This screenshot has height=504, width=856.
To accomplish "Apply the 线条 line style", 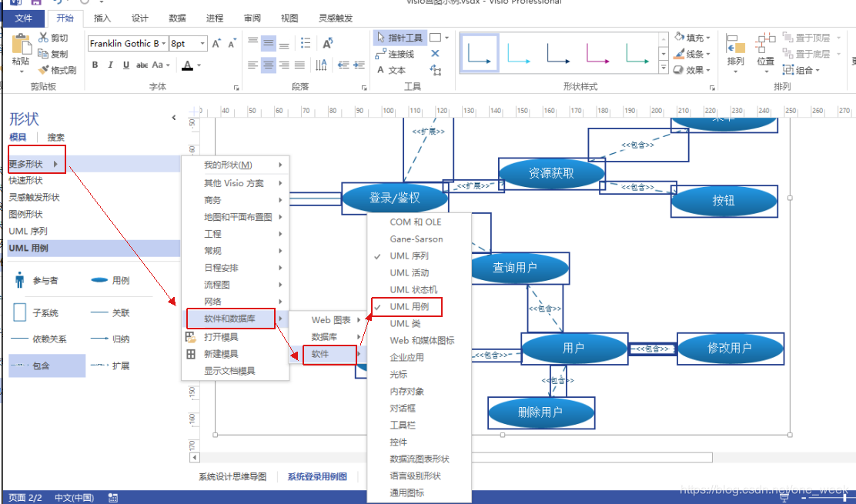I will (694, 53).
